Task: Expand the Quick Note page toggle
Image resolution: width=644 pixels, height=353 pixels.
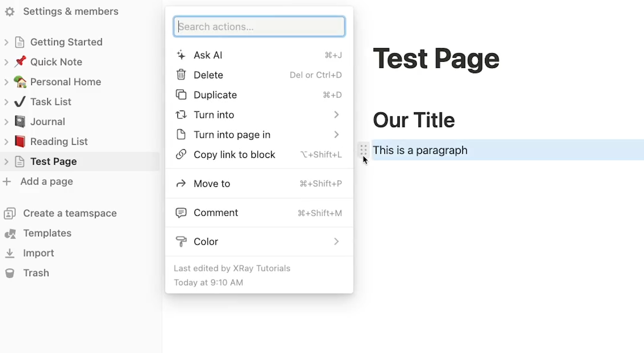Action: pos(6,62)
